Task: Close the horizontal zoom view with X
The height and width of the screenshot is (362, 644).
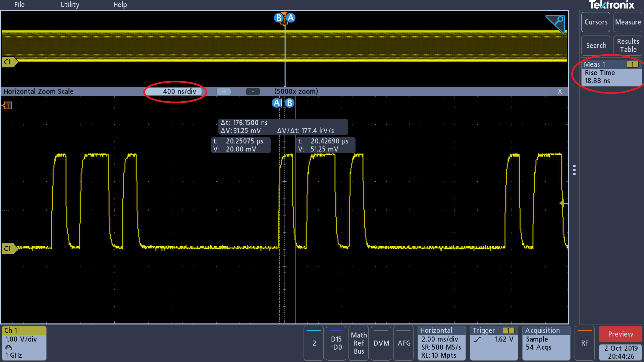Action: coord(559,92)
